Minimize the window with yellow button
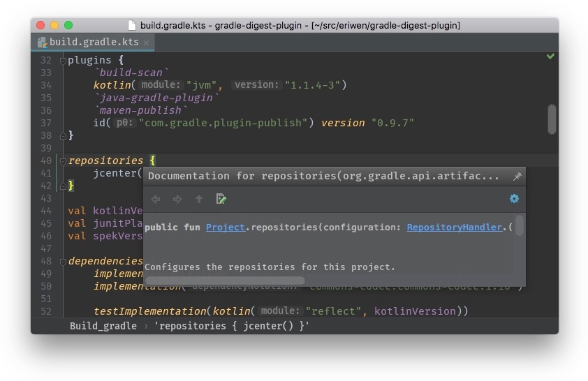The image size is (588, 381). (x=54, y=25)
